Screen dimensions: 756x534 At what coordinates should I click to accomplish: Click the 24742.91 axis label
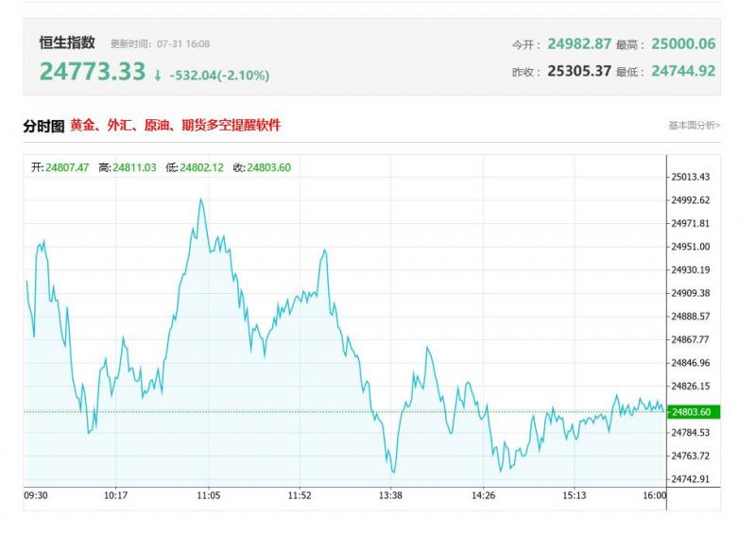pyautogui.click(x=691, y=479)
